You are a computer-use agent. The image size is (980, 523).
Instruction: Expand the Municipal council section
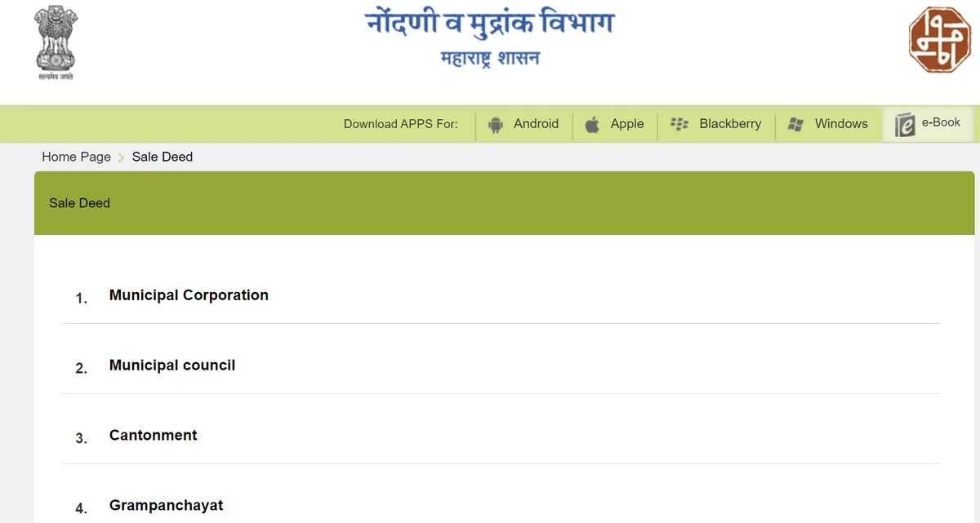click(172, 366)
